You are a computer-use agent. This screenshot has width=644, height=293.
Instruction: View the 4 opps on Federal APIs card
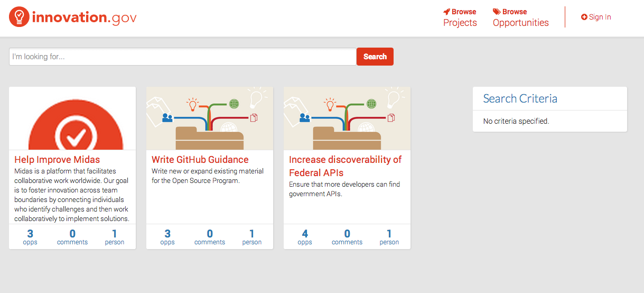305,236
